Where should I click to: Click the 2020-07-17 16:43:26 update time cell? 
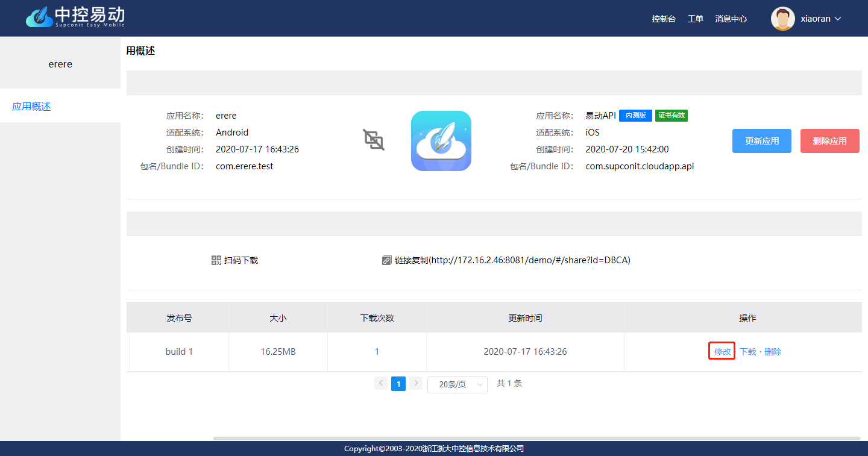coord(525,352)
